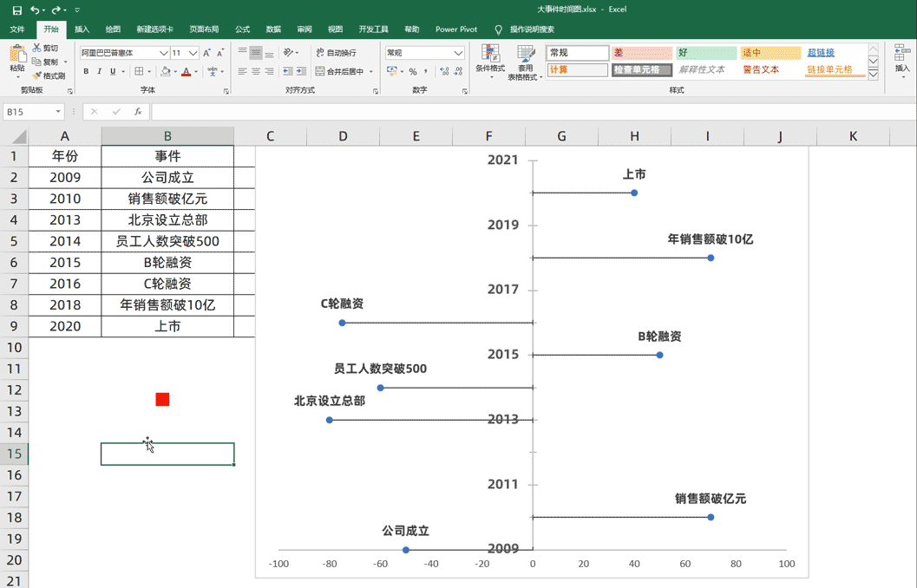
Task: Switch to the 公式 (Formulas) tab
Action: tap(242, 29)
